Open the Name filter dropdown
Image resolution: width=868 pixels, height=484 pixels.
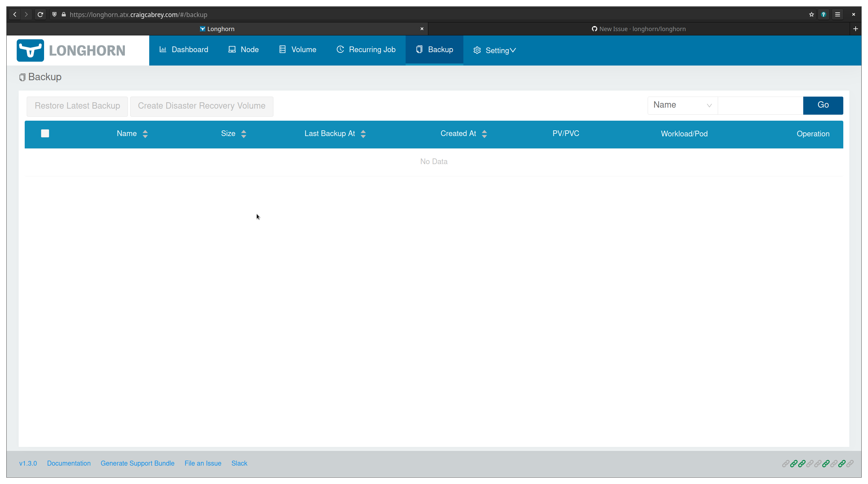click(x=682, y=105)
